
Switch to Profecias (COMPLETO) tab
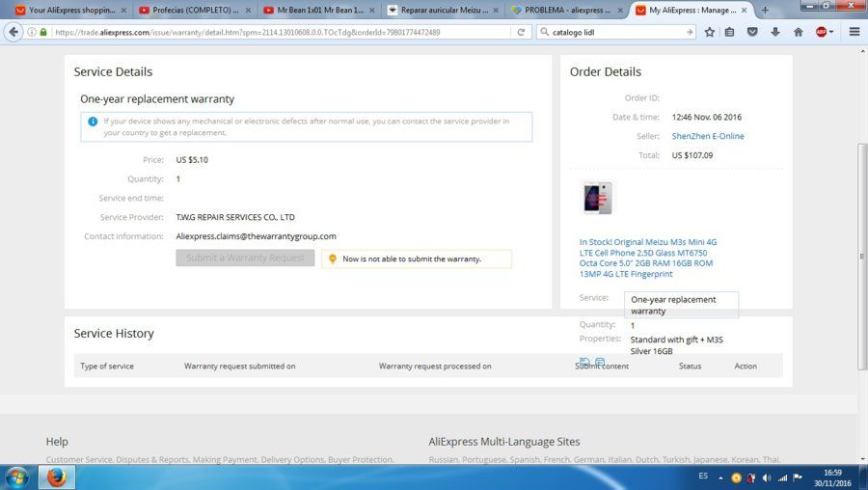tap(196, 10)
